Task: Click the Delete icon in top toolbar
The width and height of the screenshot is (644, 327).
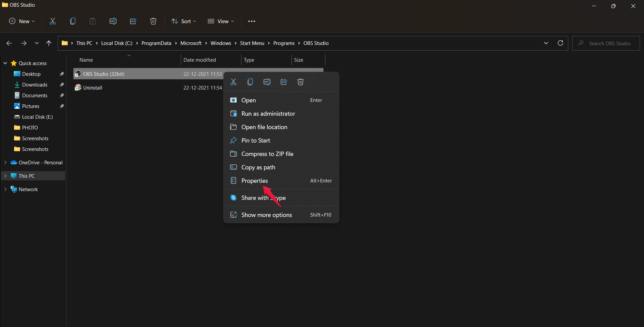Action: click(x=153, y=21)
